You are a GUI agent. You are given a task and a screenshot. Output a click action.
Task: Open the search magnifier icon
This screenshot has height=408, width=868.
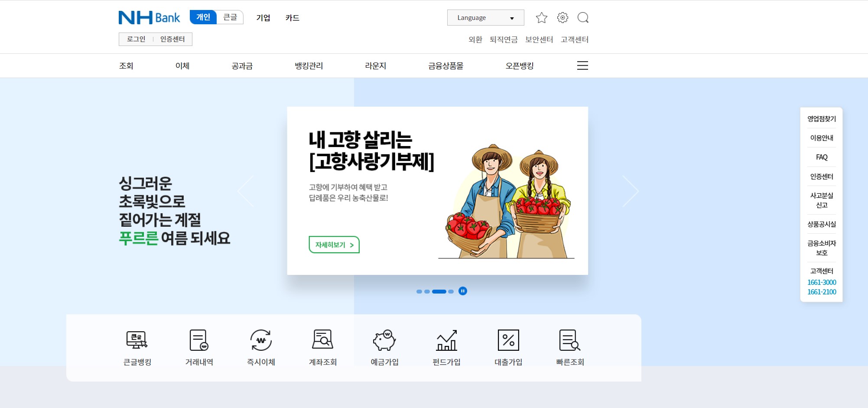(583, 17)
